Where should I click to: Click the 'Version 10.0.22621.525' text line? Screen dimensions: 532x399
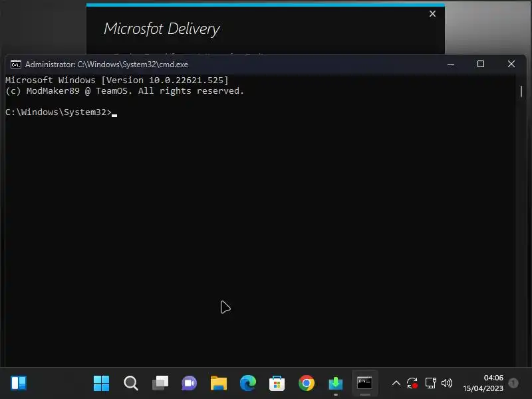click(117, 80)
